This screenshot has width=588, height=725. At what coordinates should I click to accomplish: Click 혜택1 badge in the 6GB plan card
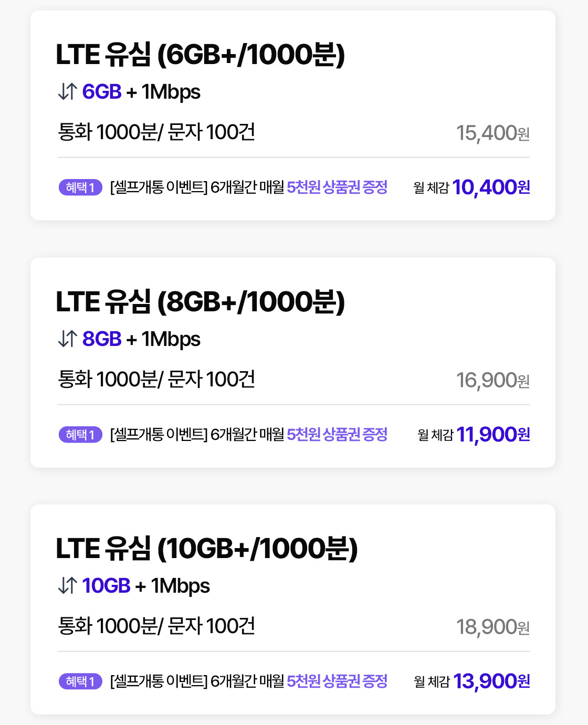[x=80, y=187]
